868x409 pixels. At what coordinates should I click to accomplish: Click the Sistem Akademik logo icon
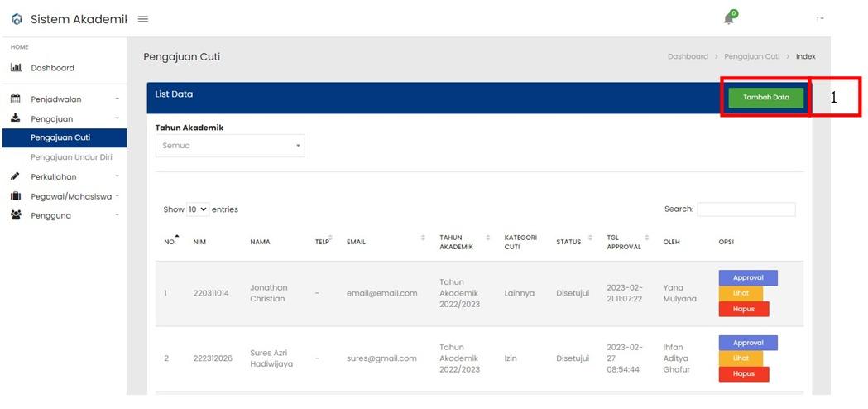(x=17, y=19)
